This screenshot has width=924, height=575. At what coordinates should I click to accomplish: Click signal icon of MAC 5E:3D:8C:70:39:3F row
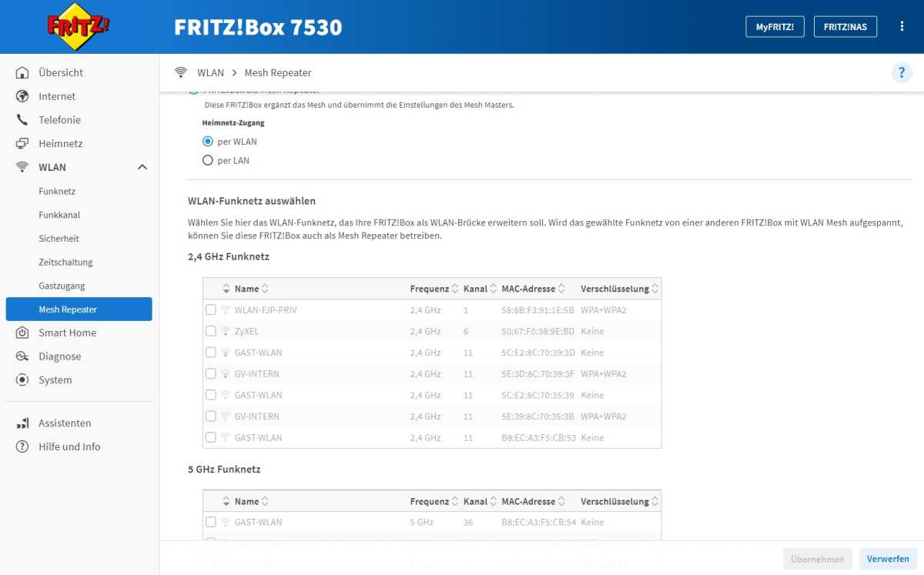point(226,373)
